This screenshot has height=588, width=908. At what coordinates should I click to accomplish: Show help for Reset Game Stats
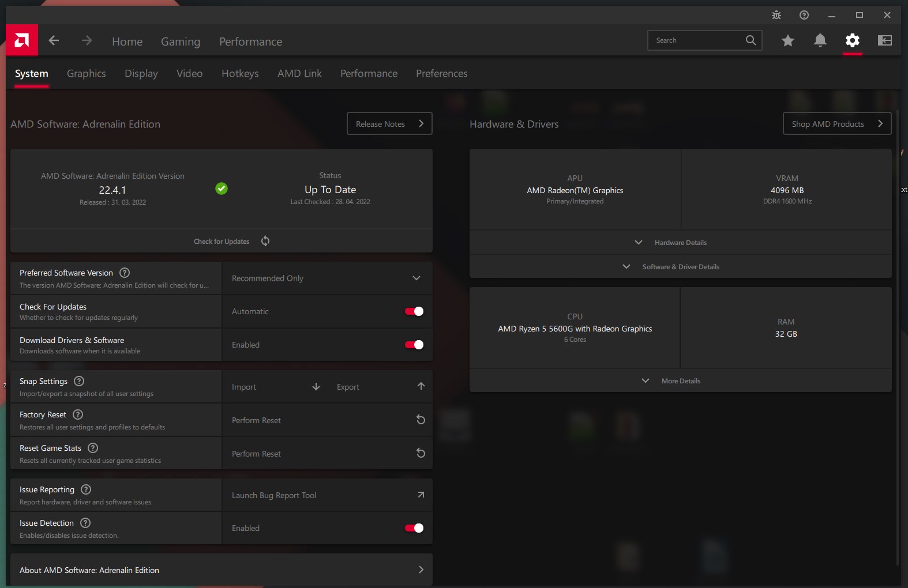tap(93, 448)
